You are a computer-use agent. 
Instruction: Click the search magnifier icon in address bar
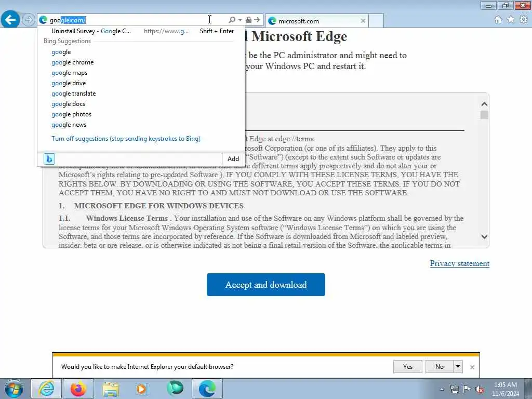click(232, 20)
